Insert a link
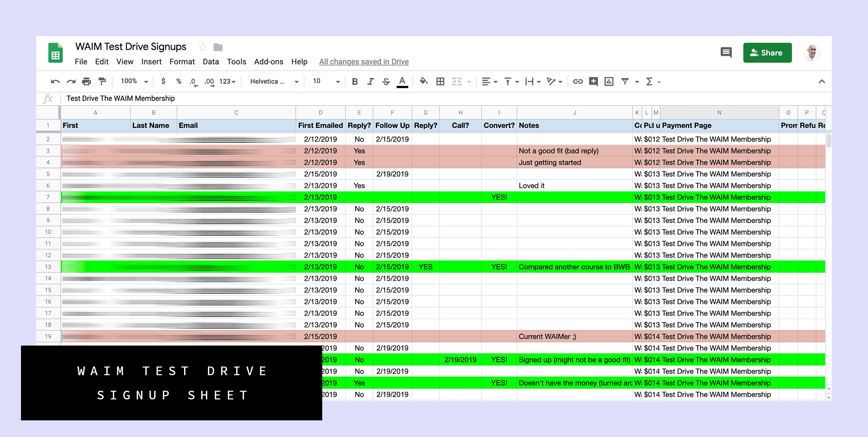 click(x=578, y=81)
